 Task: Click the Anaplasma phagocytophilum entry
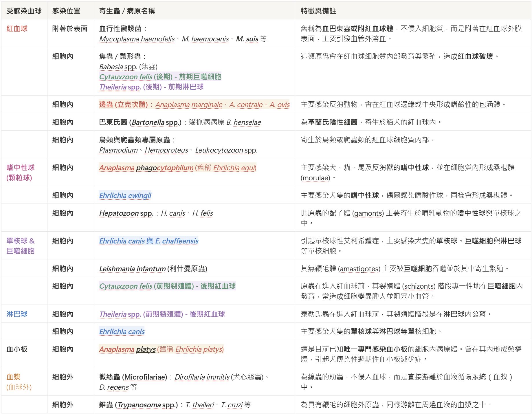(x=146, y=168)
